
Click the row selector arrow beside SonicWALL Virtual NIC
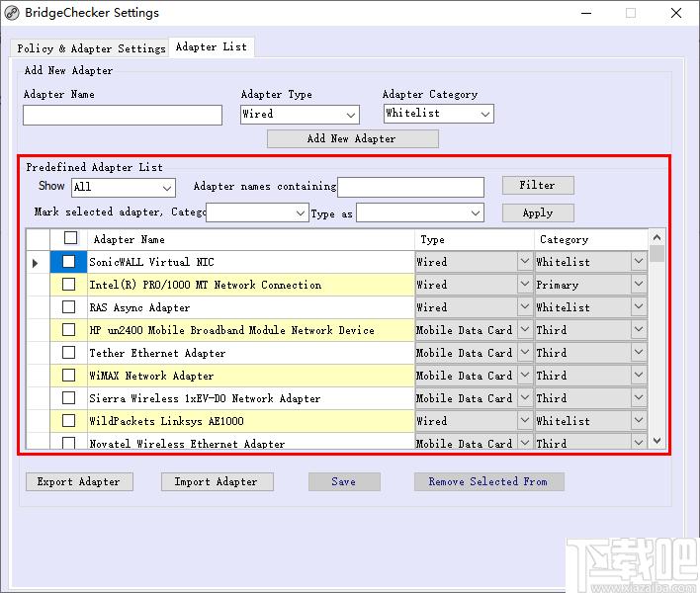tap(36, 263)
